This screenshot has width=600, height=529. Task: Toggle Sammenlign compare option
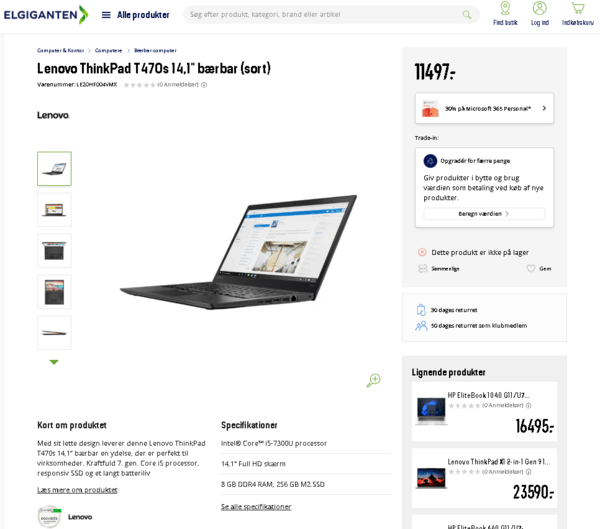click(439, 268)
